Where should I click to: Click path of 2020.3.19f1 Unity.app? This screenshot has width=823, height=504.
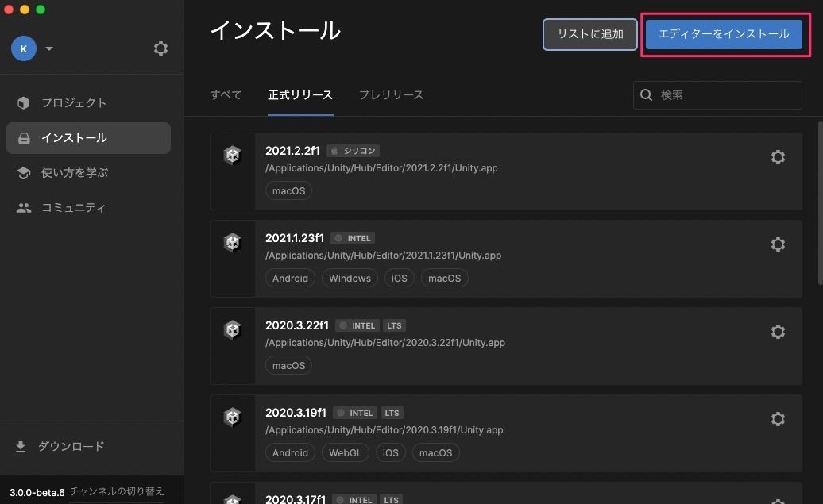384,430
